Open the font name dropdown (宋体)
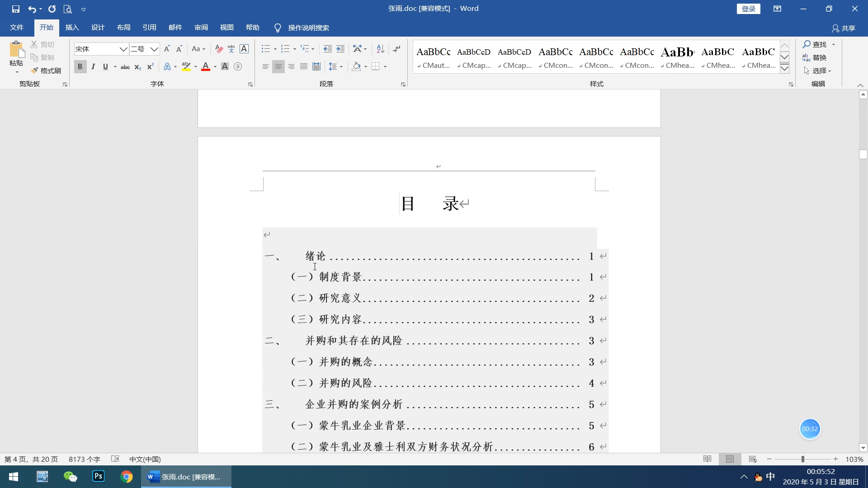Screen dimensions: 868x488 coord(123,49)
